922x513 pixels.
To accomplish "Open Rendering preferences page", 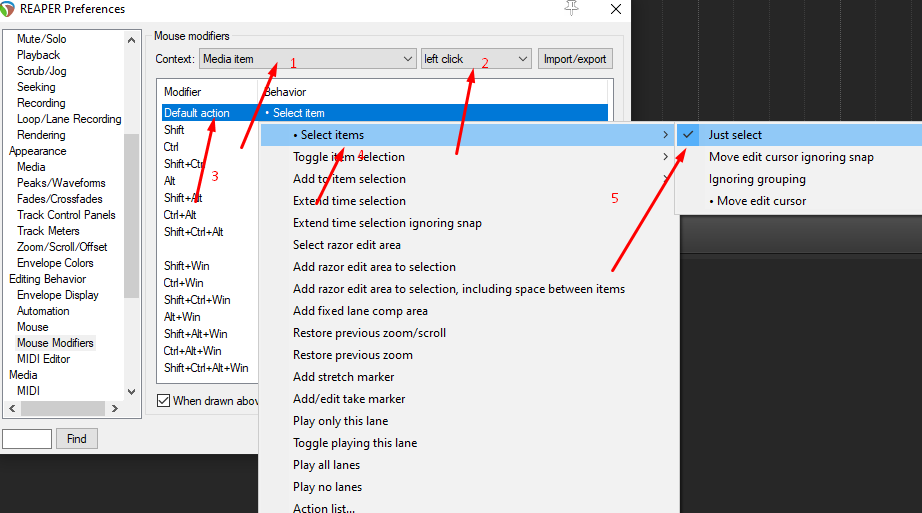I will 41,135.
